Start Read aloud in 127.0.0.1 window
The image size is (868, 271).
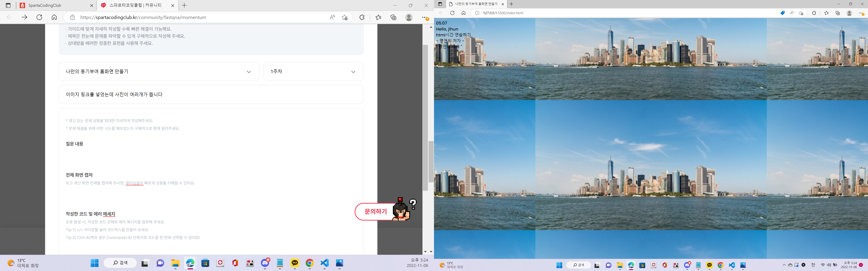click(792, 13)
